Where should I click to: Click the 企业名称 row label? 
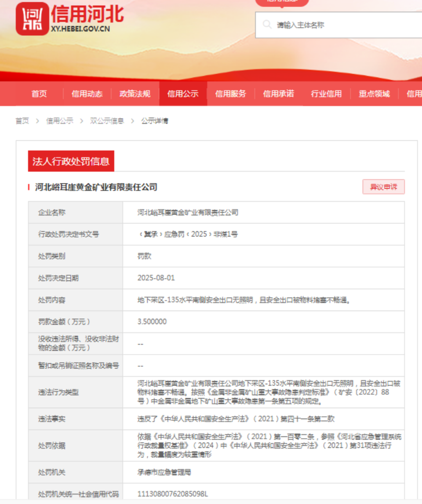tap(52, 212)
